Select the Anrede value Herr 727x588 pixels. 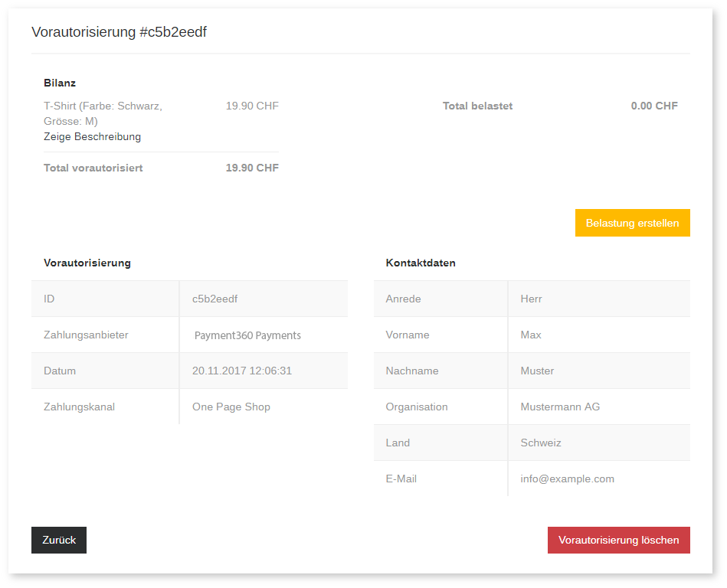point(531,299)
